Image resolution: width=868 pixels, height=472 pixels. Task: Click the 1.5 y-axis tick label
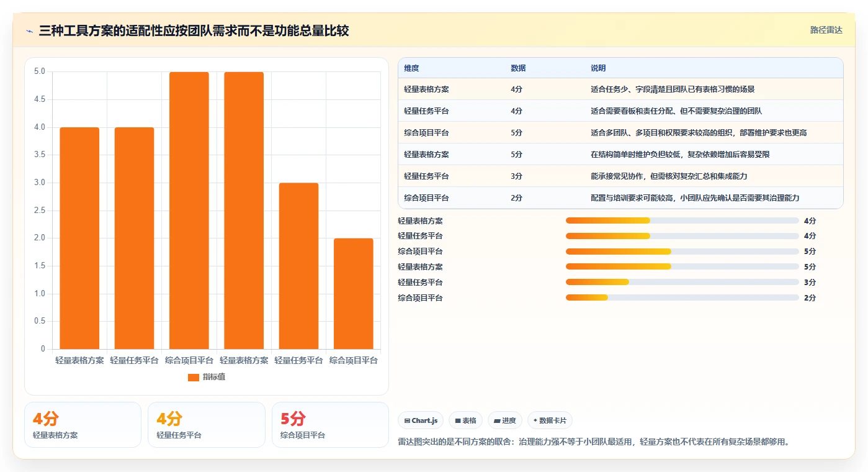pos(40,266)
